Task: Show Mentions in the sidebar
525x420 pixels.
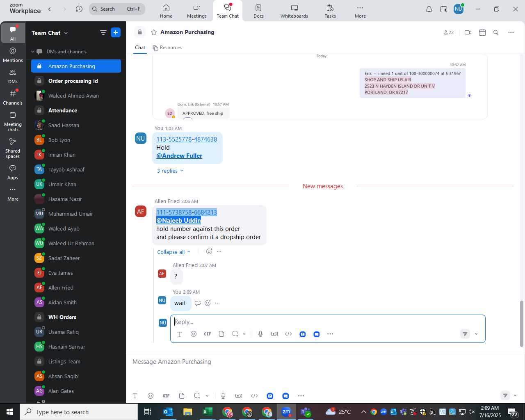Action: 13,55
